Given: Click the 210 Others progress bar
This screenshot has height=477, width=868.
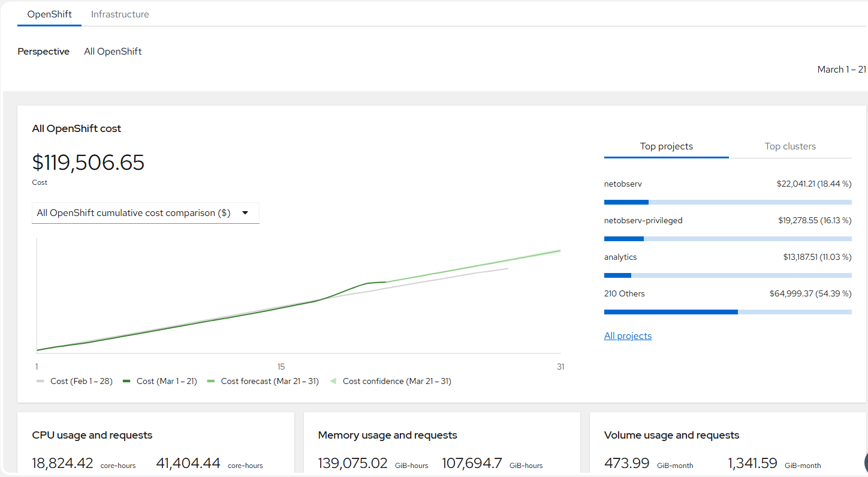Looking at the screenshot, I should click(x=728, y=312).
